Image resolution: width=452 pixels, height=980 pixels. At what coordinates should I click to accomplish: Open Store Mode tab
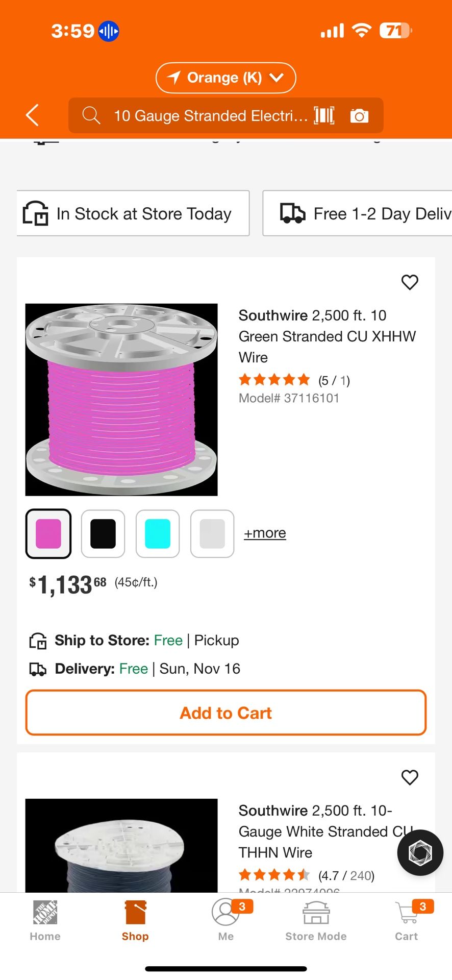(x=316, y=920)
